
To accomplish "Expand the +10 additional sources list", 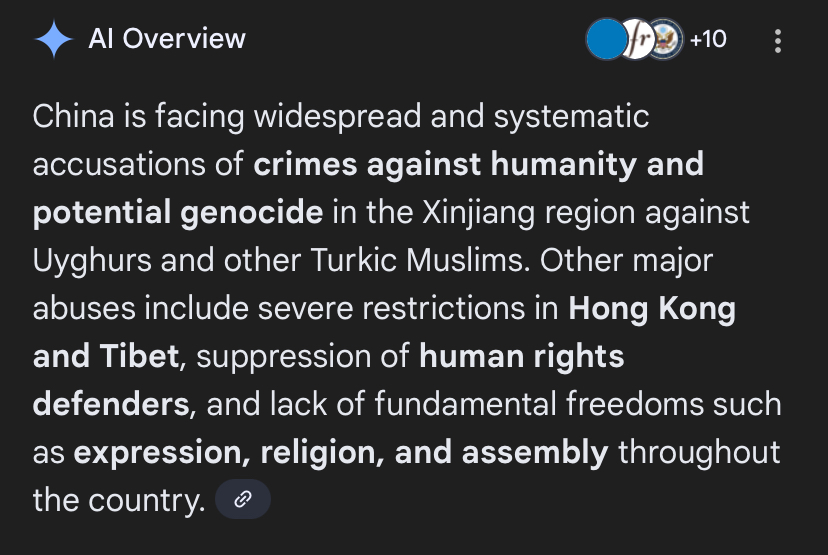I will (708, 40).
